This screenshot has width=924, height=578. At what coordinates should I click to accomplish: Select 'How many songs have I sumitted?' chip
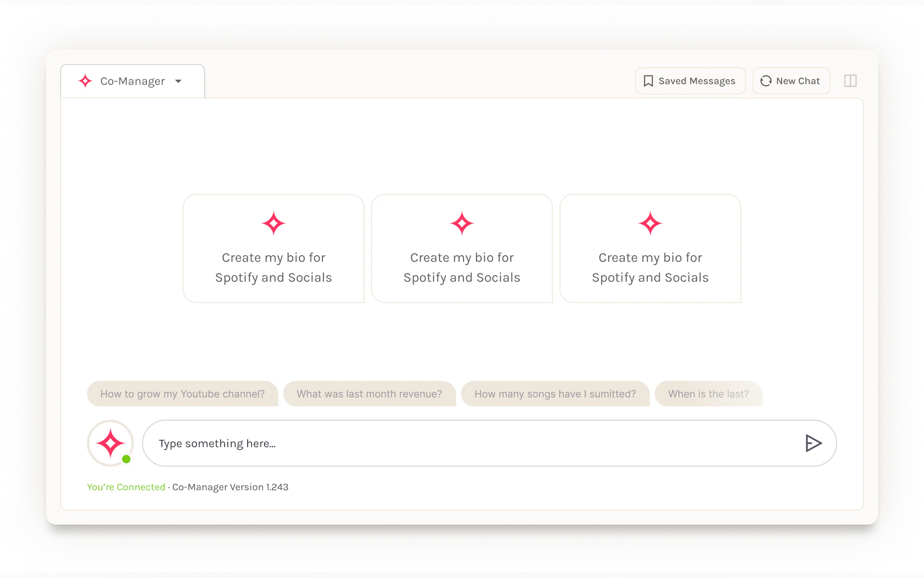pos(555,394)
